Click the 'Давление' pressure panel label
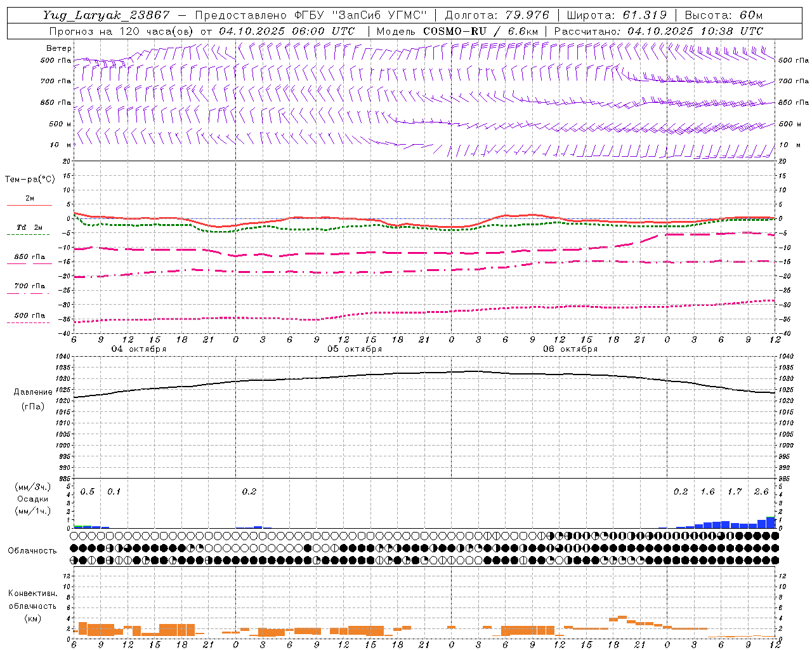This screenshot has width=812, height=650. [x=33, y=392]
